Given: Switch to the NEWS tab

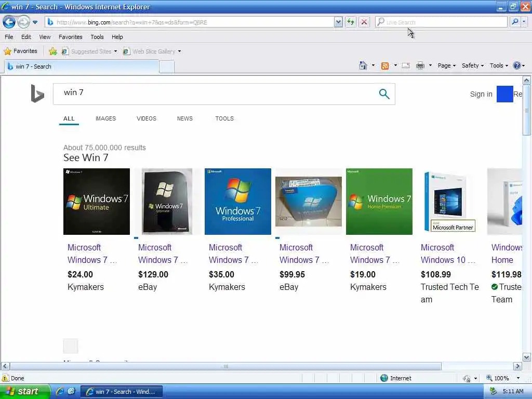Looking at the screenshot, I should [x=184, y=118].
